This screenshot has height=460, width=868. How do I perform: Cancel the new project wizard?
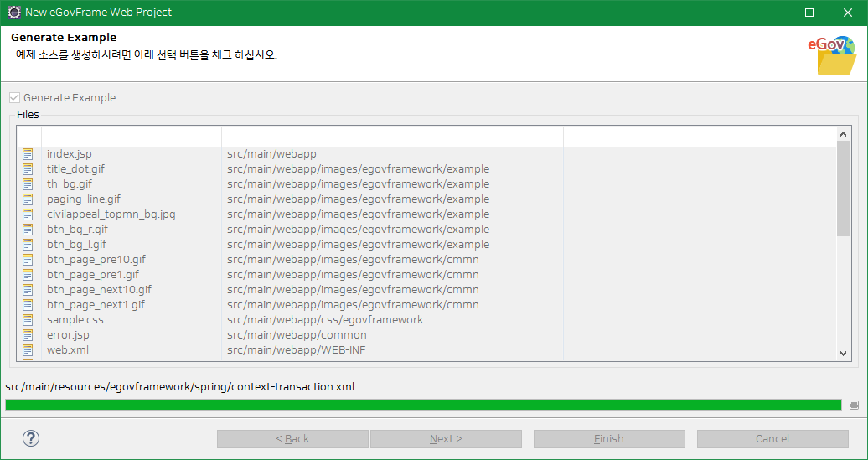(772, 439)
